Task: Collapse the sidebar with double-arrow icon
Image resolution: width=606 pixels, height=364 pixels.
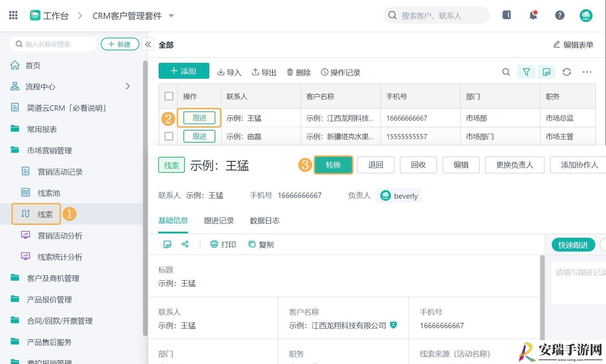Action: (x=148, y=44)
